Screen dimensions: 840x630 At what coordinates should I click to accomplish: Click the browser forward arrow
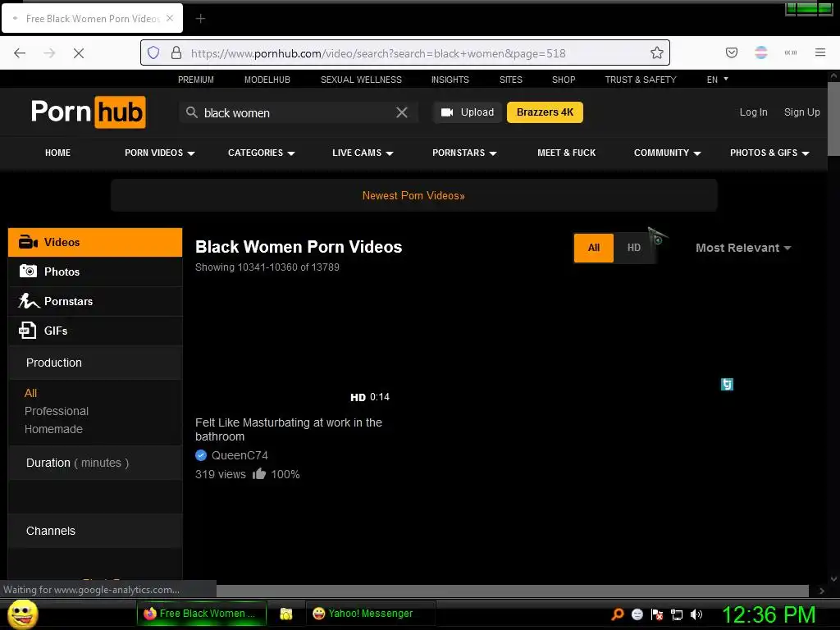49,53
